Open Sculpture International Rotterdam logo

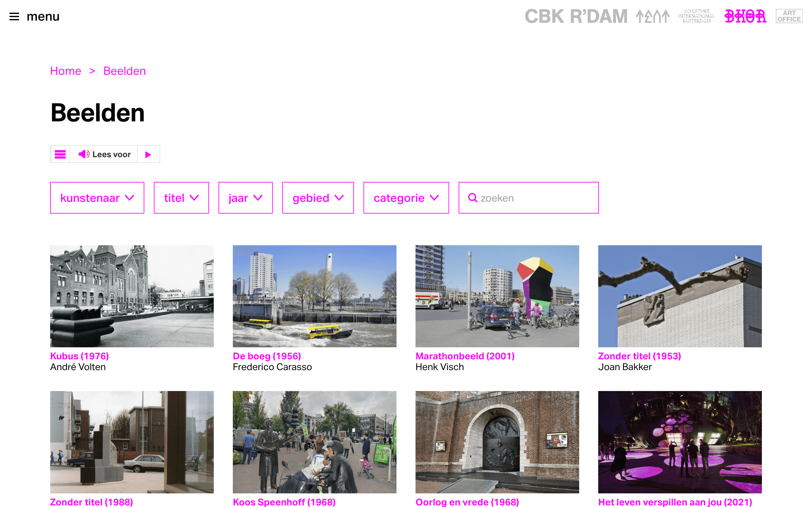point(697,16)
